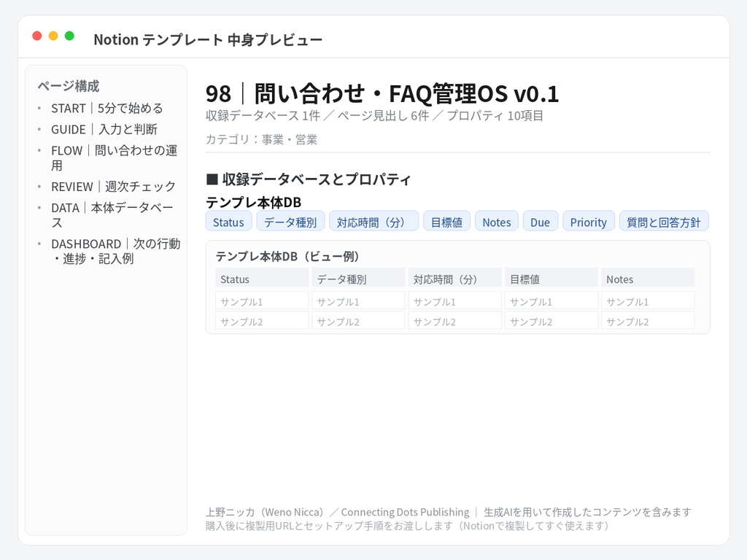Select サンプル1 cell under Status column
The image size is (747, 560).
point(262,301)
